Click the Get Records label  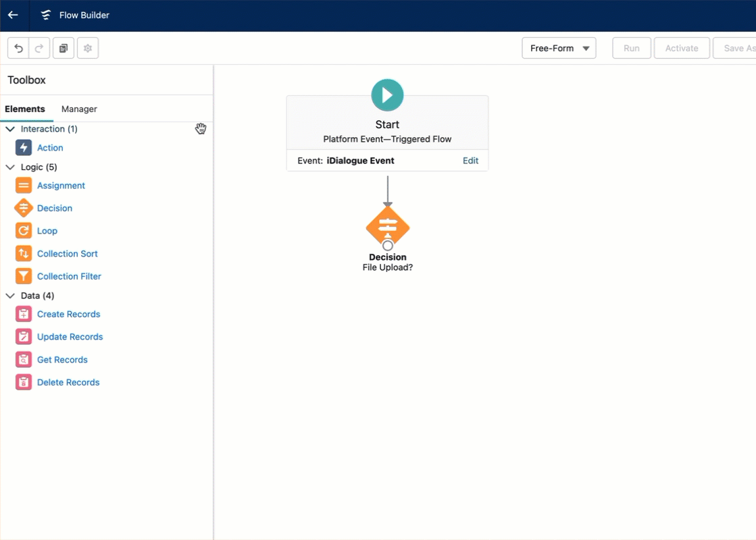point(62,359)
